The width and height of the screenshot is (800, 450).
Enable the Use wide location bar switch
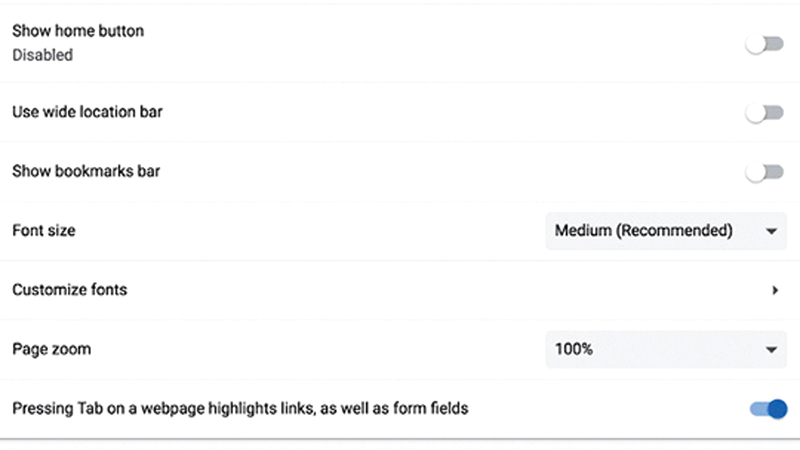765,113
